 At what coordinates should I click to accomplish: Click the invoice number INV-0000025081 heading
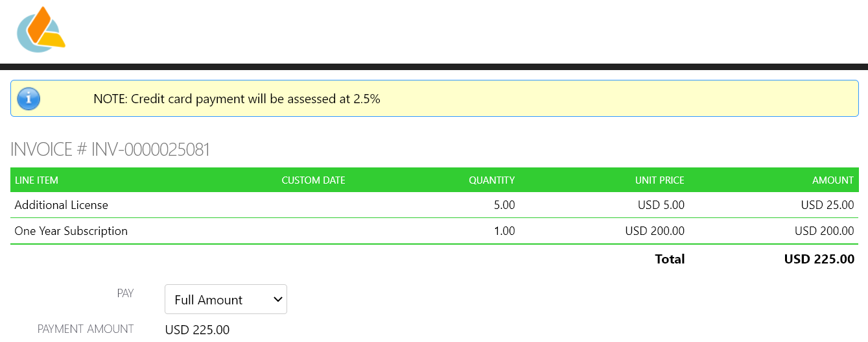click(110, 149)
